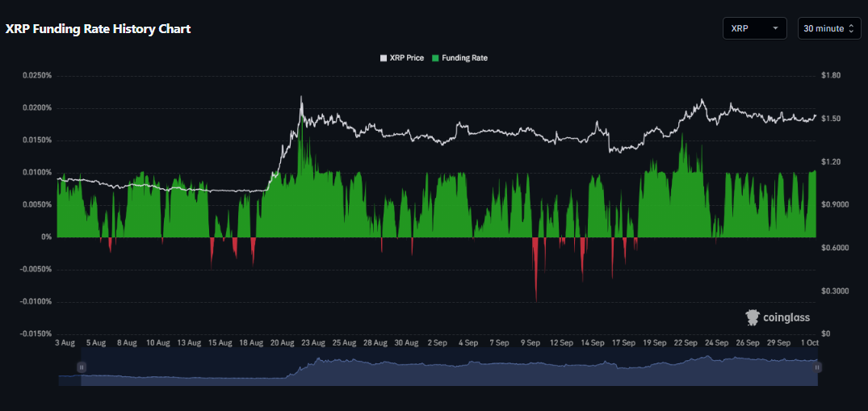Click the $0.6000 price axis label
Screen dimensions: 868x411
tap(836, 248)
